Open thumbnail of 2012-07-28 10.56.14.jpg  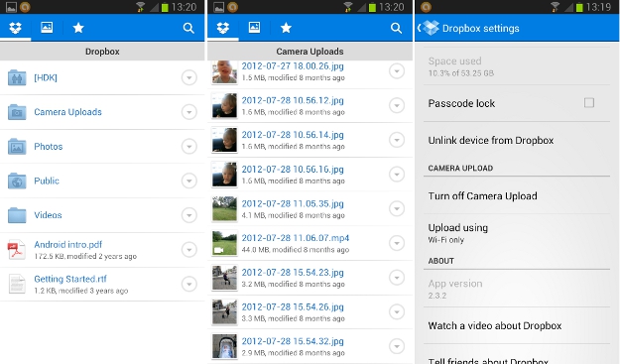tap(224, 140)
